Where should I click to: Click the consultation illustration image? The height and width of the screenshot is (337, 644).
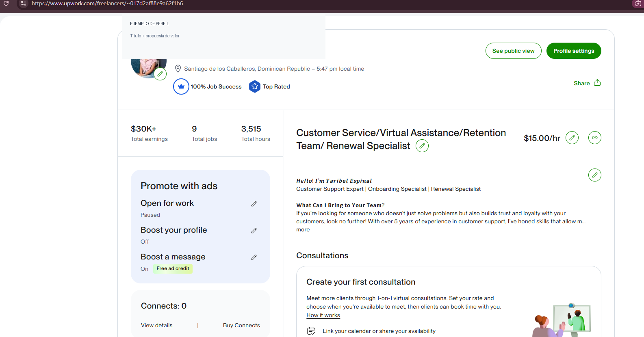(562, 320)
